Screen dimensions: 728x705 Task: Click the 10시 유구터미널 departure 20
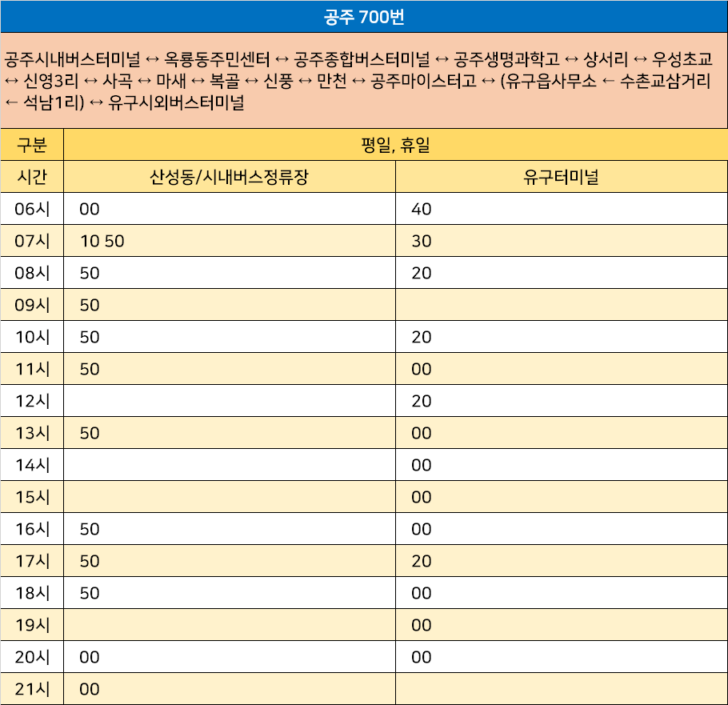point(421,338)
